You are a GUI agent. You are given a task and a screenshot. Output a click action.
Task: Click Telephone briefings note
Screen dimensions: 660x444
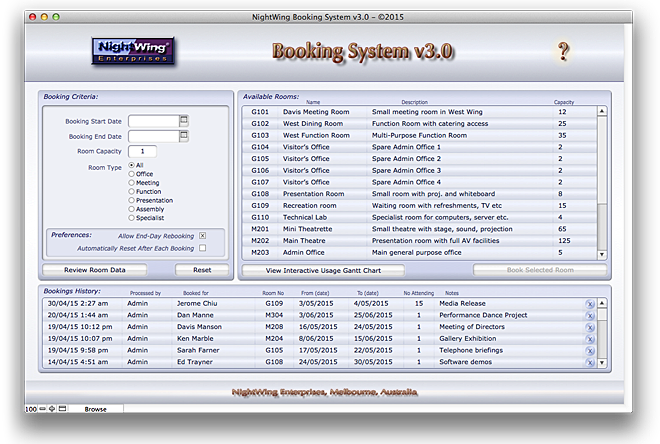click(x=471, y=351)
